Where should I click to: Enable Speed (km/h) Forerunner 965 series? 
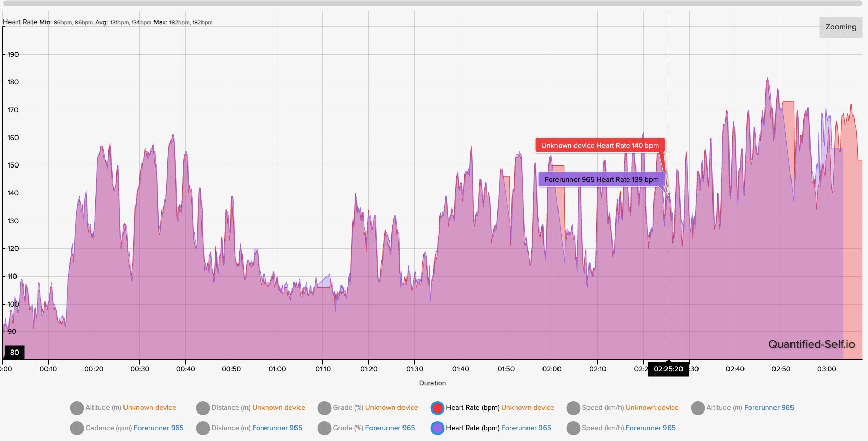574,428
